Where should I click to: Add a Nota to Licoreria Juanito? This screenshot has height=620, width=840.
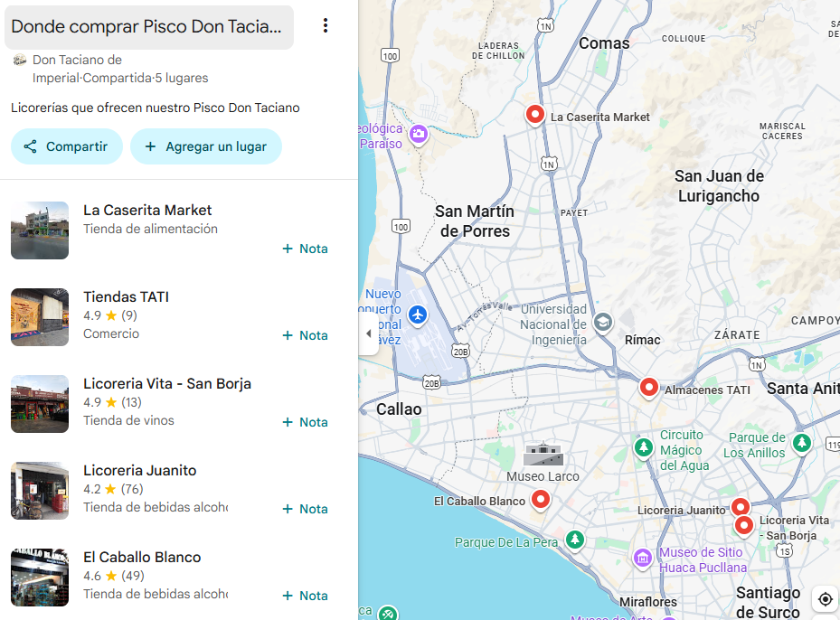[306, 509]
